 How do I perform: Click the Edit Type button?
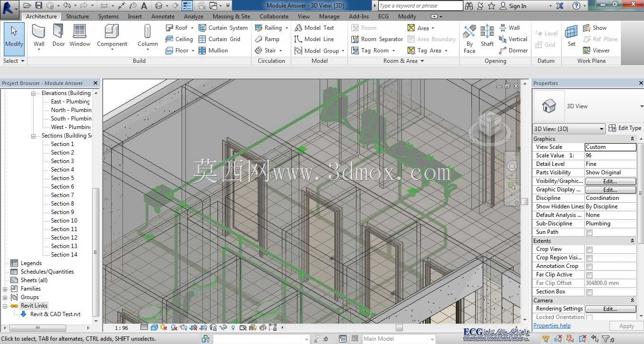coord(625,128)
